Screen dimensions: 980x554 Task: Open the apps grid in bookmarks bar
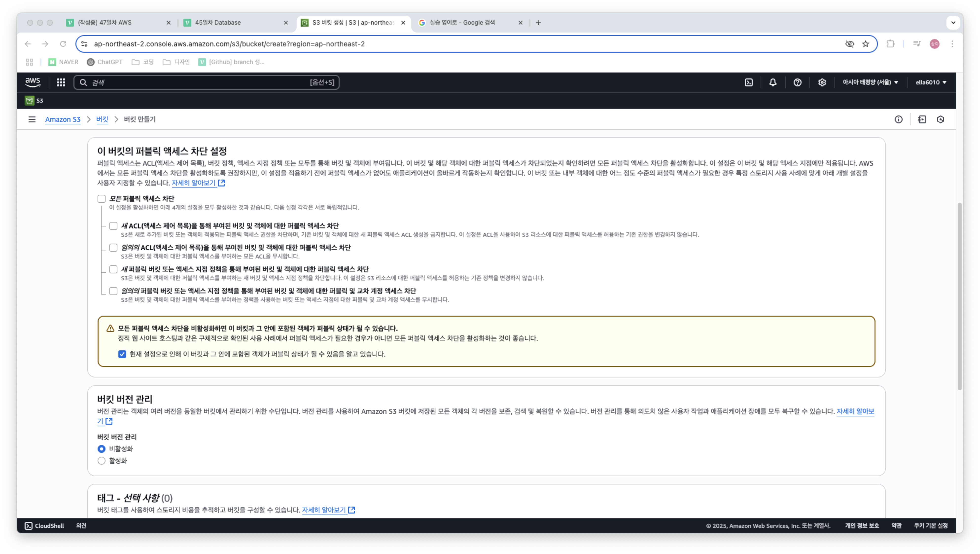tap(30, 62)
